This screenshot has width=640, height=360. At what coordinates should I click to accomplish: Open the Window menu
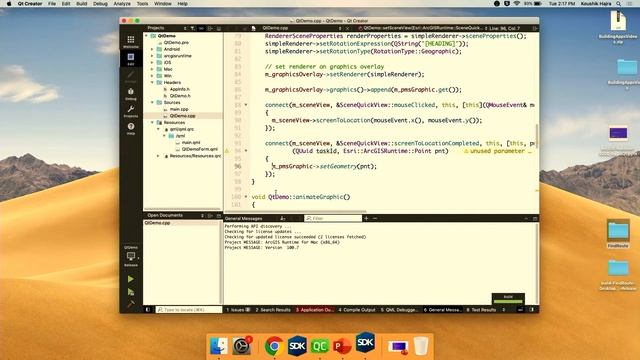[x=163, y=4]
